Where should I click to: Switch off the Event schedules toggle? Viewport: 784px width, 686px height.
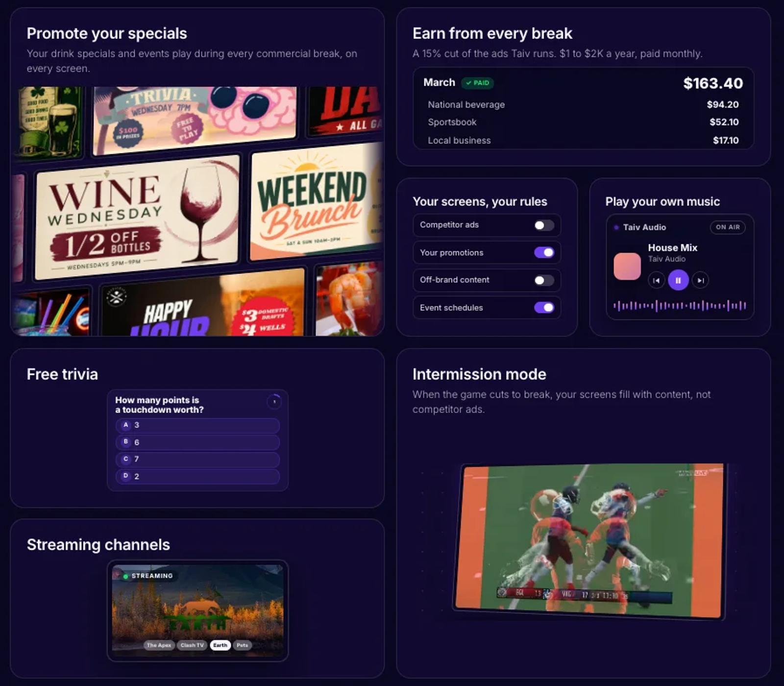click(544, 307)
